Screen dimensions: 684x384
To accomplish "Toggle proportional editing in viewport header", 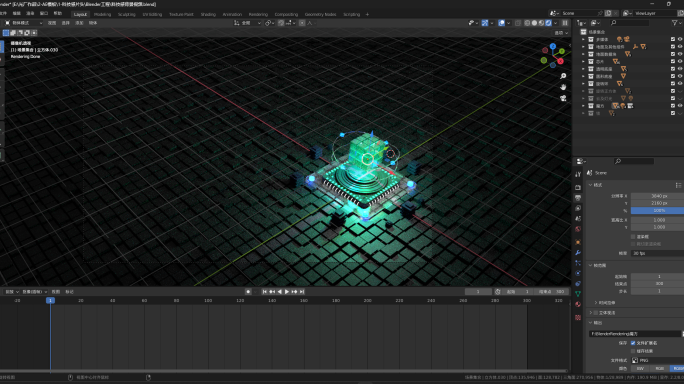I will click(x=302, y=23).
